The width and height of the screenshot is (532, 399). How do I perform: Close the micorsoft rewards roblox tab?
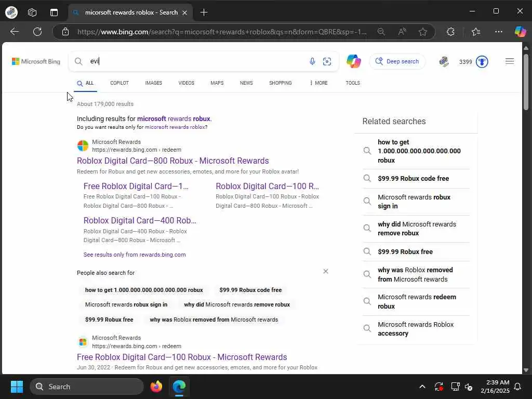click(184, 12)
